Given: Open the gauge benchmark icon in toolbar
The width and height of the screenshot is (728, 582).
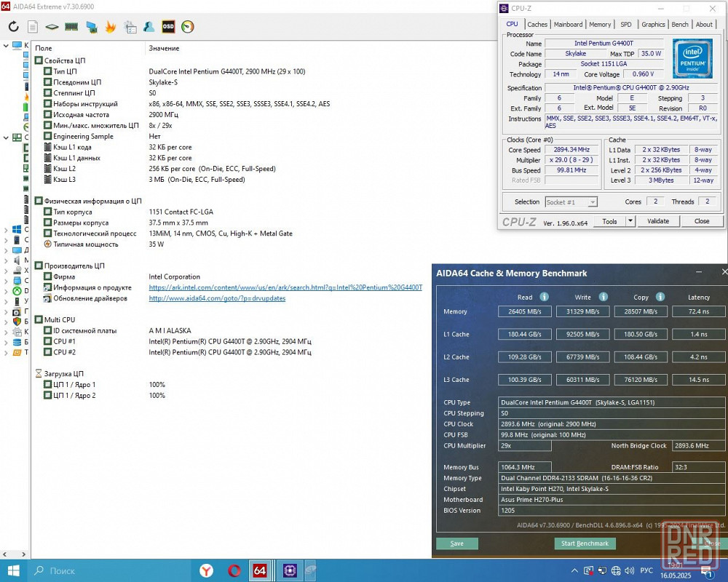Looking at the screenshot, I should pos(188,26).
